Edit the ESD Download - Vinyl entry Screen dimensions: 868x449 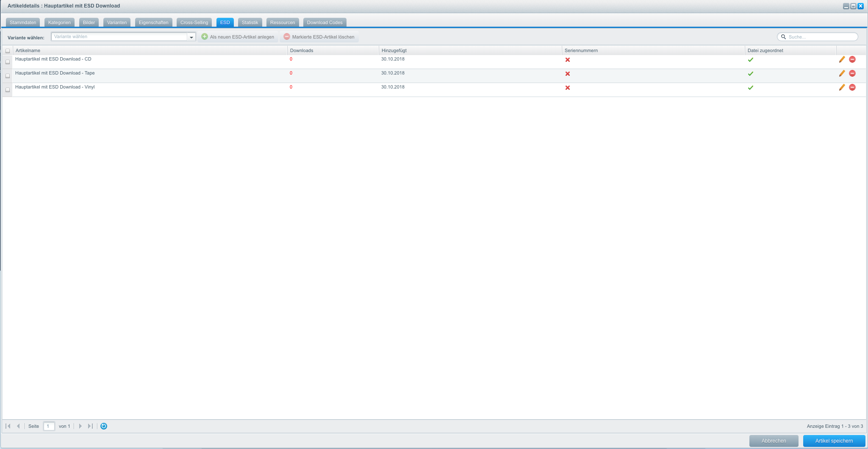click(x=842, y=87)
